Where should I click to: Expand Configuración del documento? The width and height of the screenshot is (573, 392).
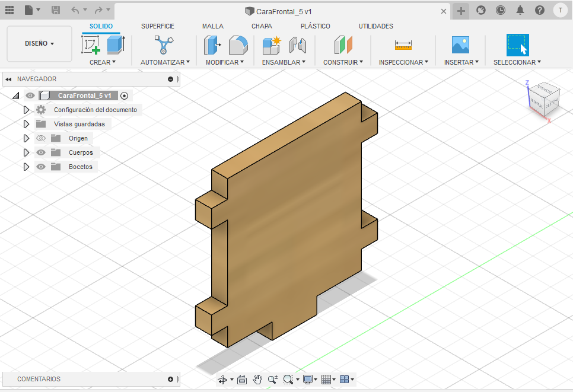pos(26,110)
